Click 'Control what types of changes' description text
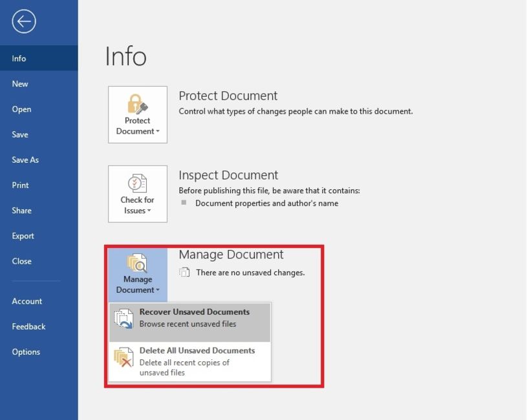 pyautogui.click(x=296, y=112)
